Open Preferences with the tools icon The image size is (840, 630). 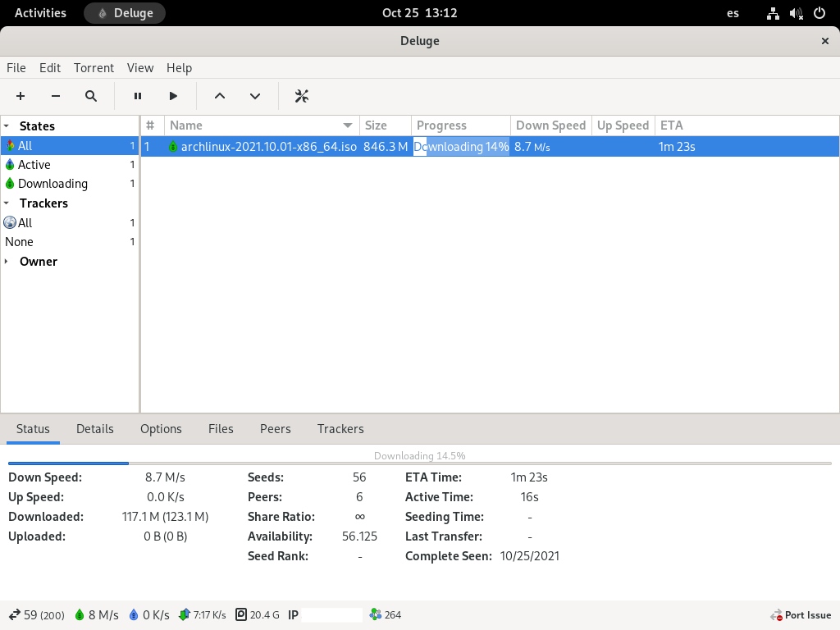point(302,96)
